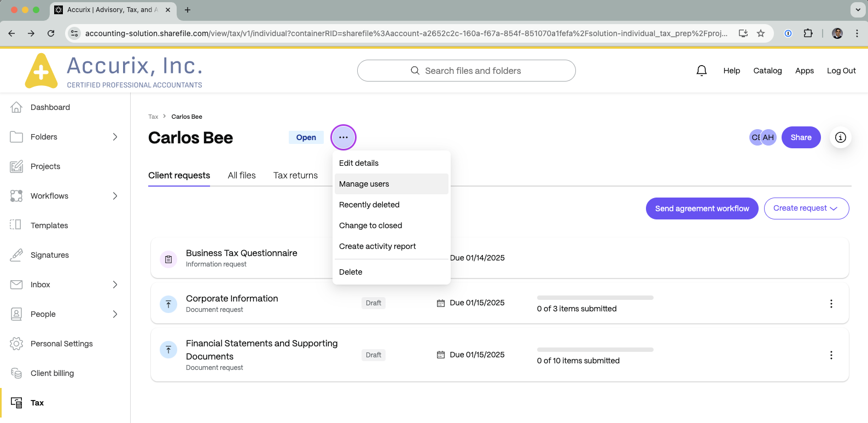The width and height of the screenshot is (868, 423).
Task: Open the Help link
Action: pyautogui.click(x=732, y=71)
